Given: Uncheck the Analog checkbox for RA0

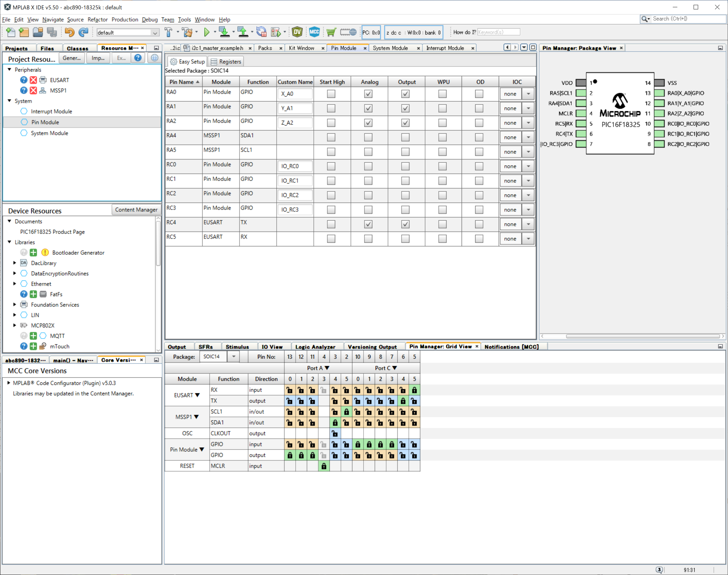Looking at the screenshot, I should click(x=368, y=94).
